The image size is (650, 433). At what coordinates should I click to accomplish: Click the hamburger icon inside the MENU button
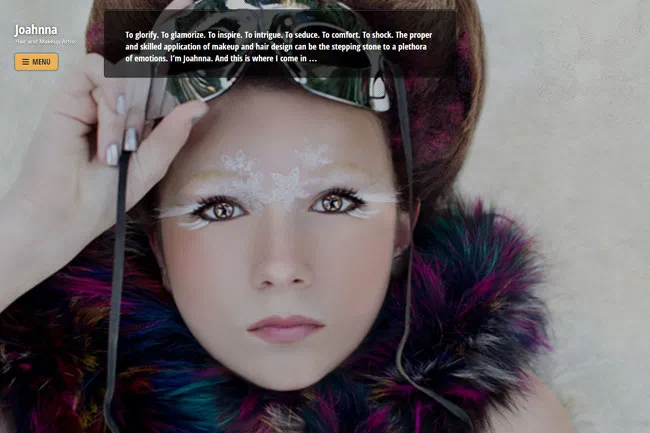click(x=26, y=62)
